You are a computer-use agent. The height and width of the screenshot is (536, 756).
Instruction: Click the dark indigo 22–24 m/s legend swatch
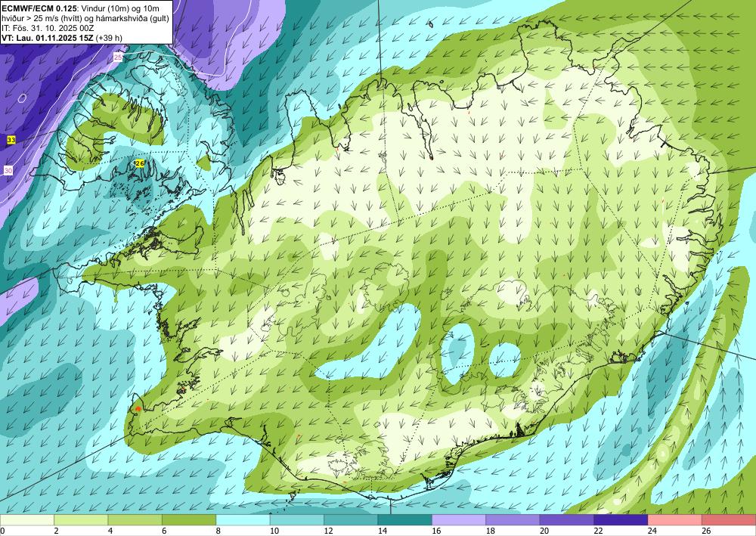[621, 519]
